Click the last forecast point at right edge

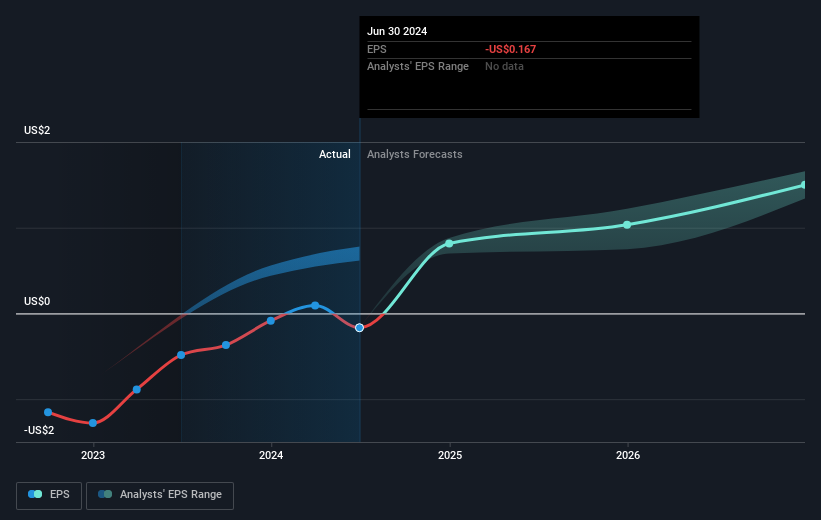[x=803, y=185]
